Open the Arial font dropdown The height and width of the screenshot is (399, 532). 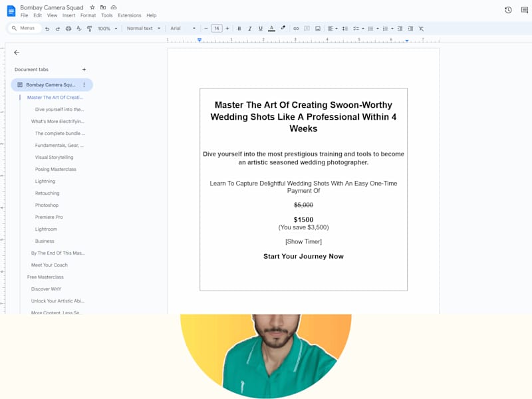182,29
